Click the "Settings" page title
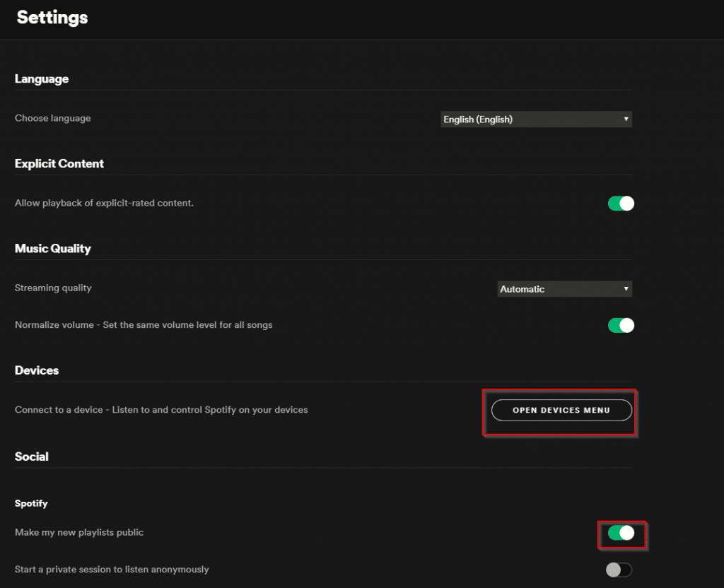 52,18
